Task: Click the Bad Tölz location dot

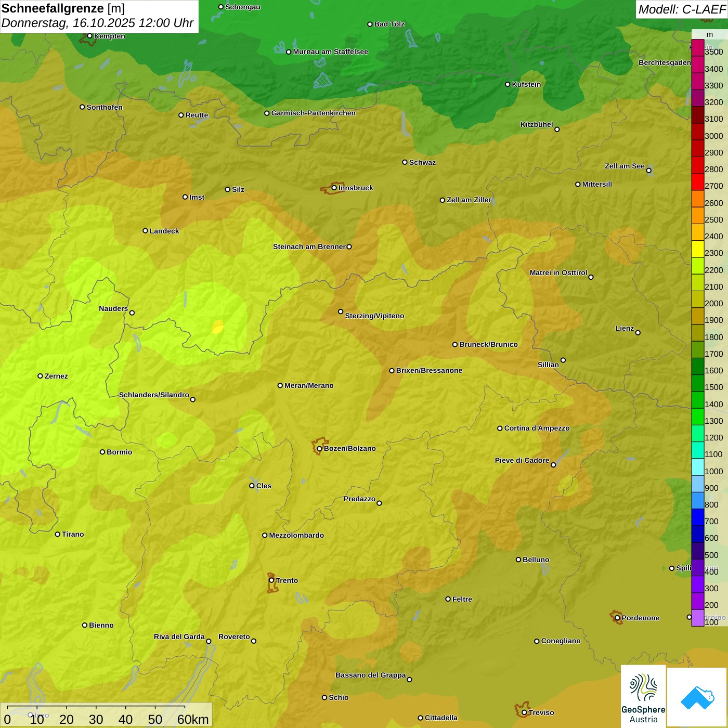Action: point(370,24)
